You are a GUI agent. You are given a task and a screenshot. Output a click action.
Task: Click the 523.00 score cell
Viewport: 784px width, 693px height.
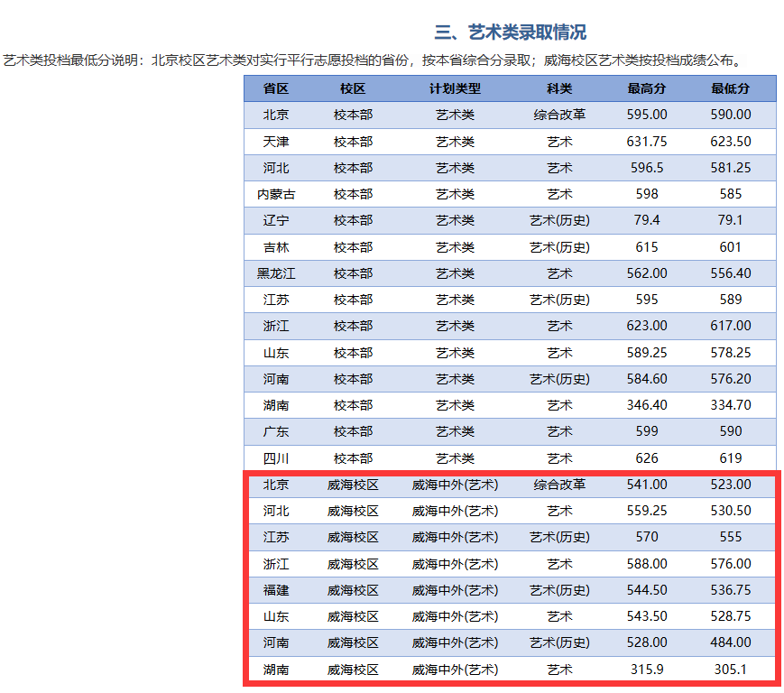pos(731,484)
